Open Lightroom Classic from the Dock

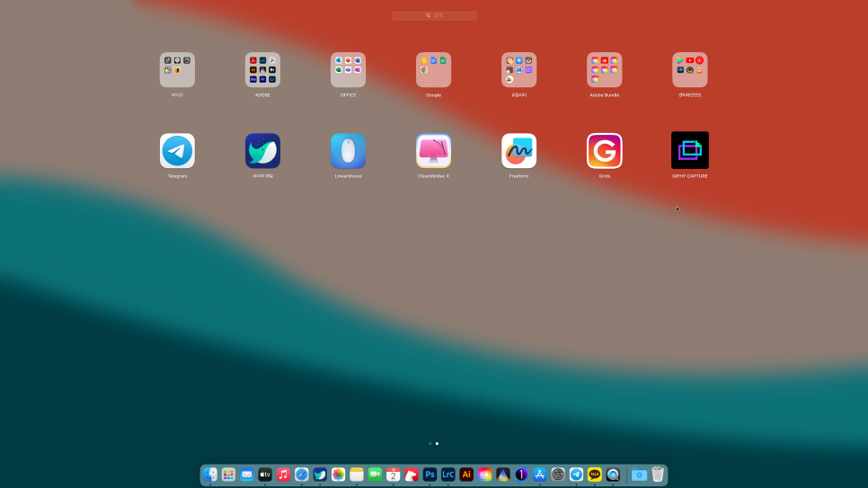447,475
